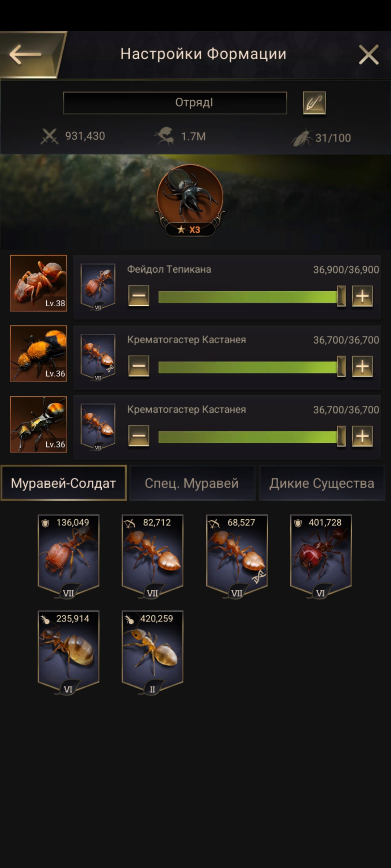Increase third row Крематогастер Кастанея troop count
391x868 pixels.
[362, 436]
